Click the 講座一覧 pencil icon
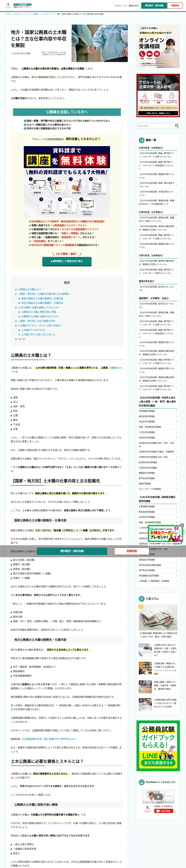 [142, 140]
